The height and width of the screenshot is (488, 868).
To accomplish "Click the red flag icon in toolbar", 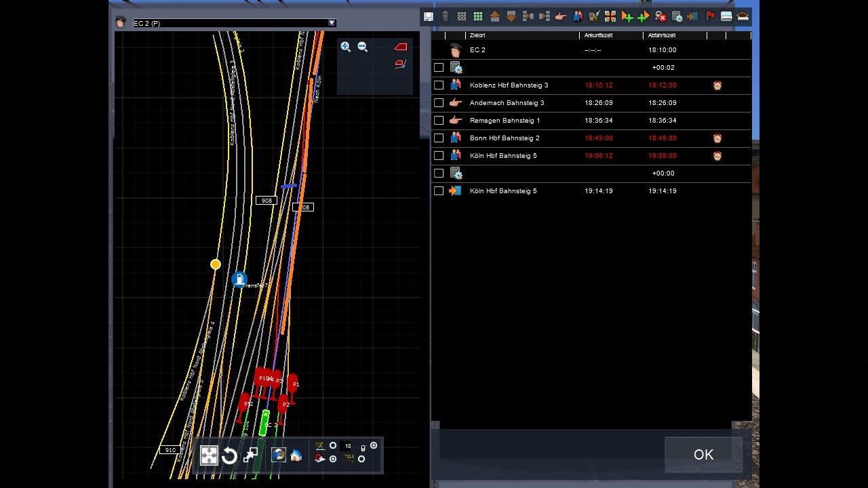I will pyautogui.click(x=710, y=16).
